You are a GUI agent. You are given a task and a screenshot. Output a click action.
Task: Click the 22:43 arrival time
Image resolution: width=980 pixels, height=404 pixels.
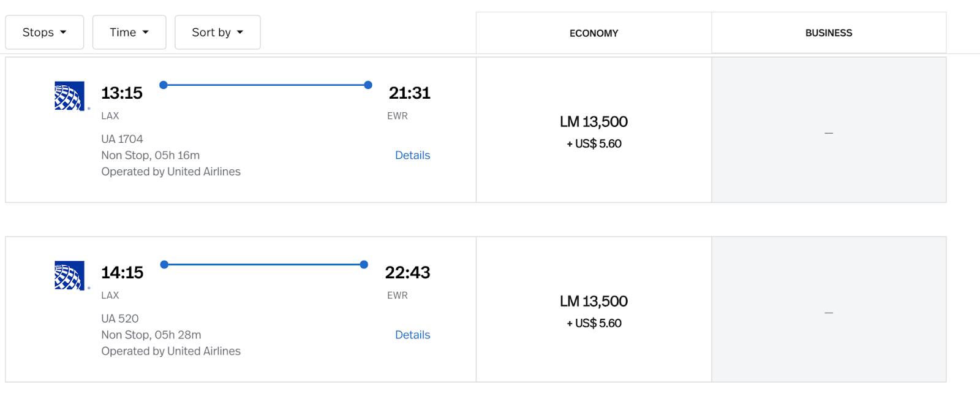(x=407, y=273)
